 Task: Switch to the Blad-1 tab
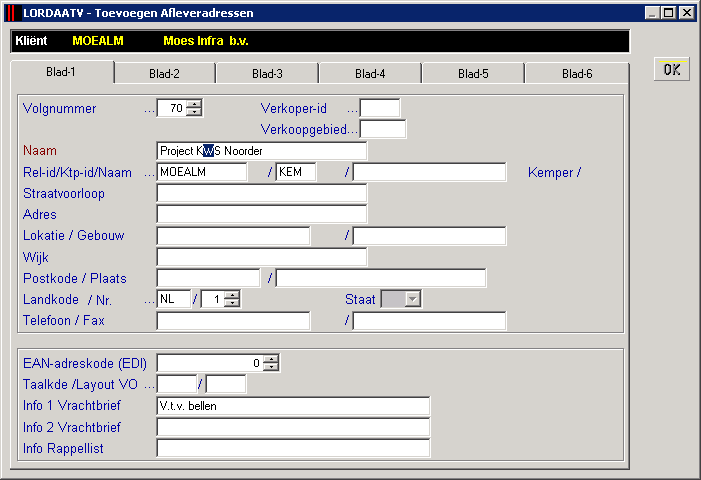62,72
